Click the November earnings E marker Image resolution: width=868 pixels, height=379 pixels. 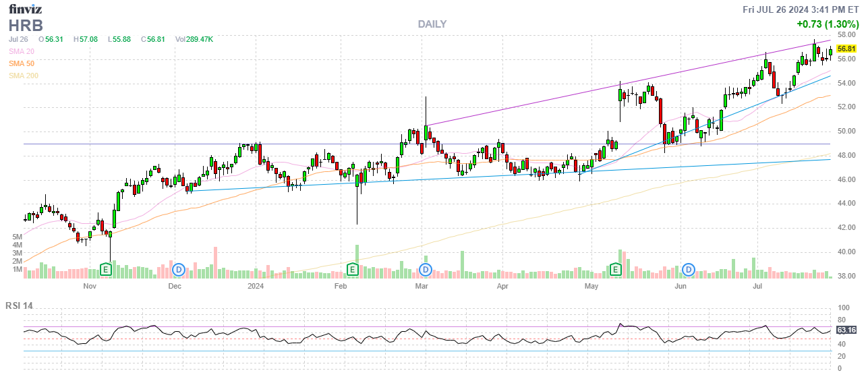[105, 270]
